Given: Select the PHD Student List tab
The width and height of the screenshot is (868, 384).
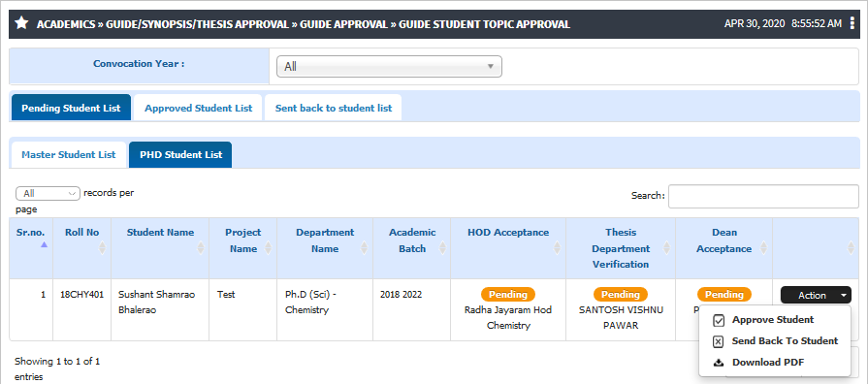Looking at the screenshot, I should pos(181,154).
